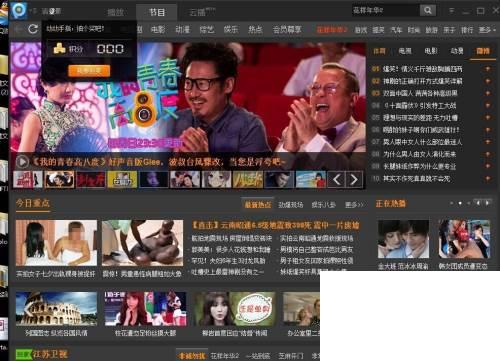Screen dimensions: 500x361
Task: Select the 一站到底 tab
Action: 258,356
